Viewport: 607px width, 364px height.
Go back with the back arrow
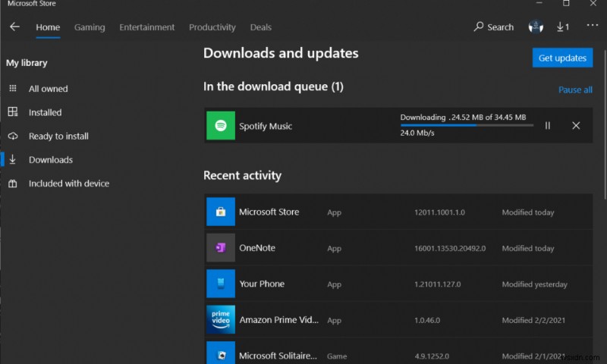click(14, 27)
